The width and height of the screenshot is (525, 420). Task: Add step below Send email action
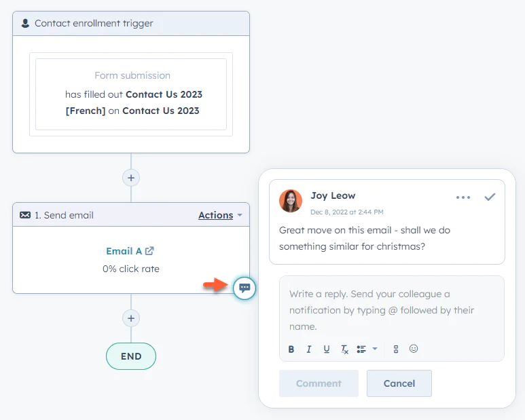tap(131, 318)
